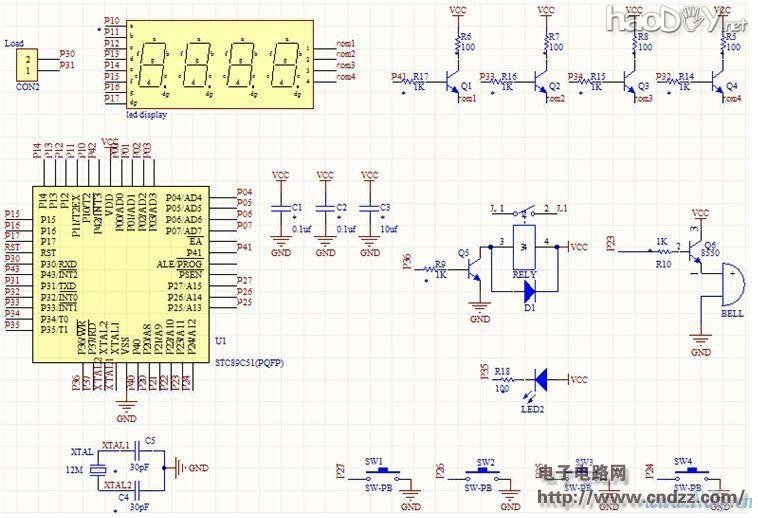Select the 12M XTAL crystal symbol
This screenshot has width=758, height=518.
point(98,468)
